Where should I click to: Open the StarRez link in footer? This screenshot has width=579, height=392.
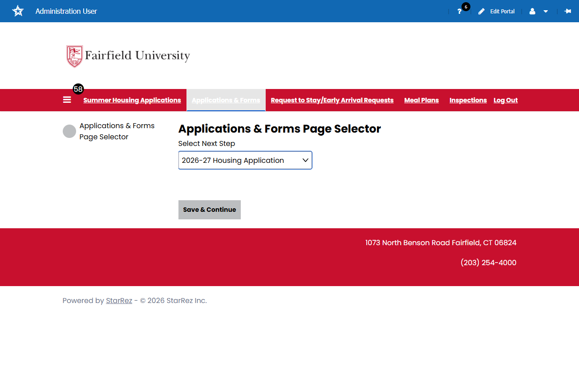[119, 301]
